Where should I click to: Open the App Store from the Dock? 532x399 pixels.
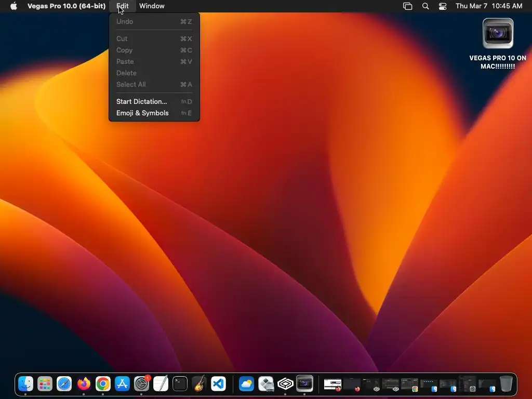click(122, 384)
